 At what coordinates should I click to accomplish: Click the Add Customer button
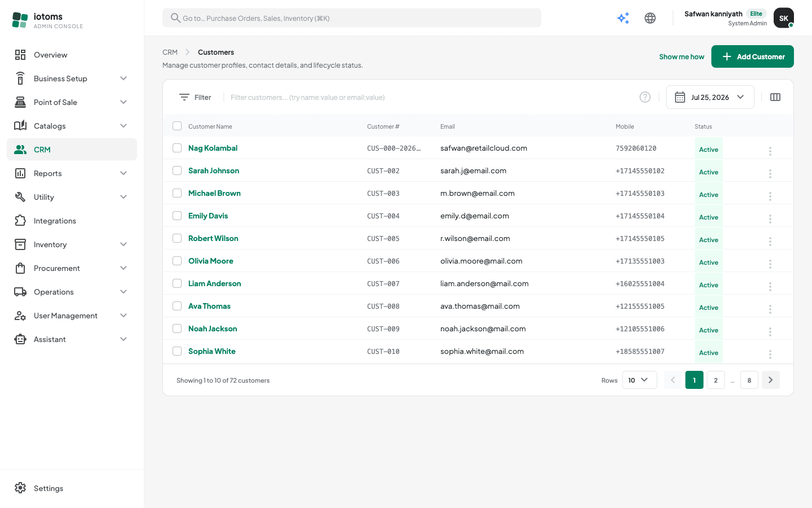tap(752, 56)
